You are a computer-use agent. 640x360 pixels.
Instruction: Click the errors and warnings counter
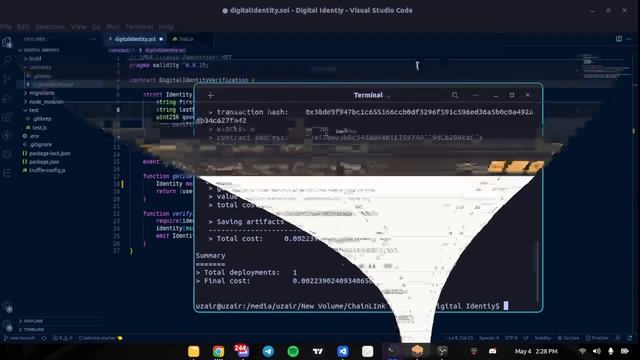(x=62, y=338)
